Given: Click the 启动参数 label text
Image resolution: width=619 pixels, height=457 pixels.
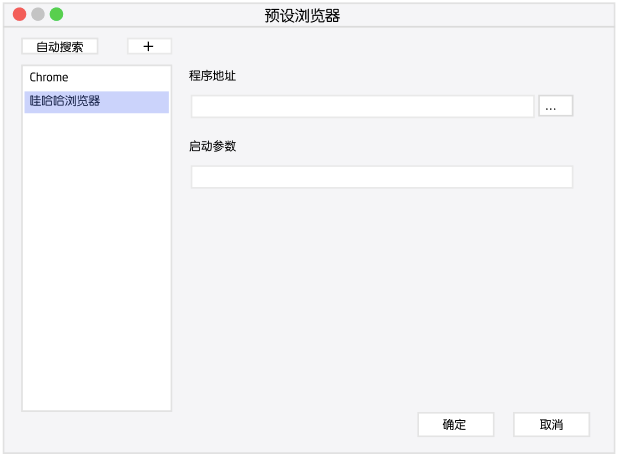Looking at the screenshot, I should [x=212, y=146].
